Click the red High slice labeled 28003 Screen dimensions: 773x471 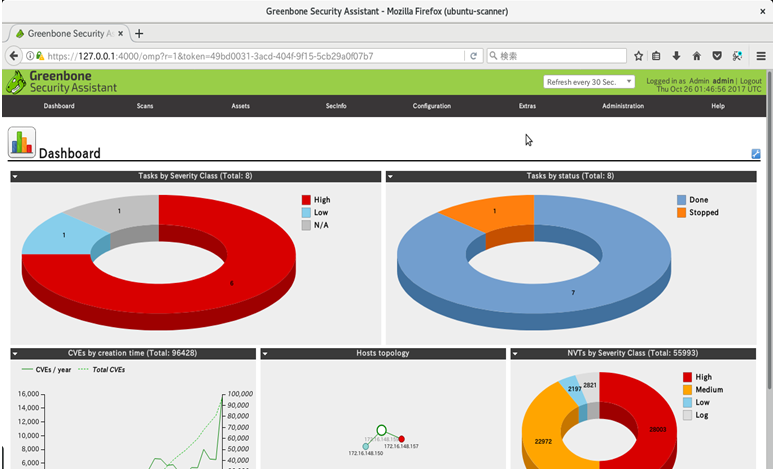(x=656, y=429)
